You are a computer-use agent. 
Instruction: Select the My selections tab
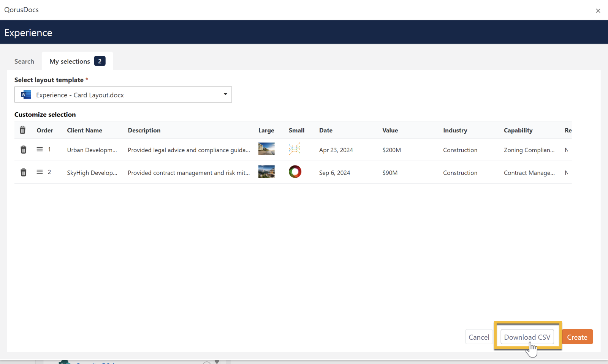[78, 61]
